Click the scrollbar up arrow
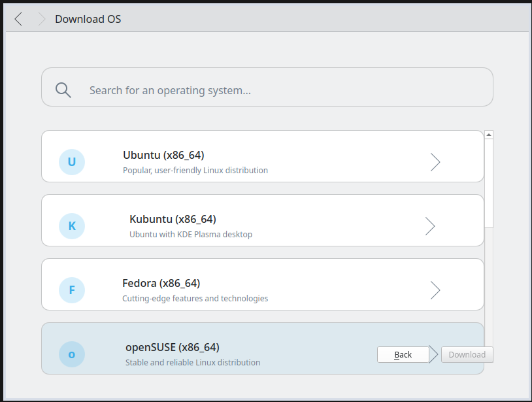532x402 pixels. coord(489,135)
